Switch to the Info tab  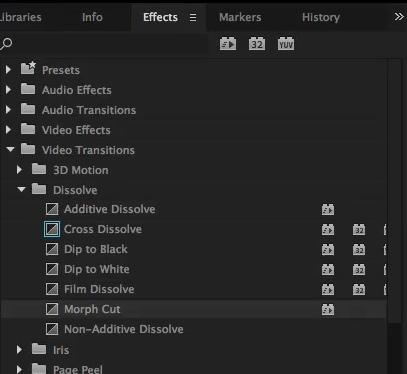(x=92, y=17)
